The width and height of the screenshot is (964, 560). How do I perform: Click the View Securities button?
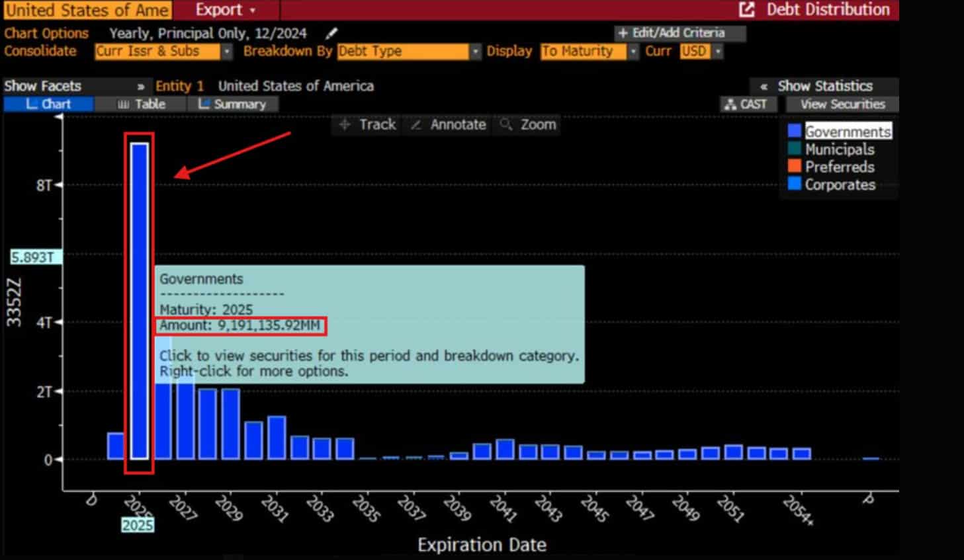(x=843, y=104)
